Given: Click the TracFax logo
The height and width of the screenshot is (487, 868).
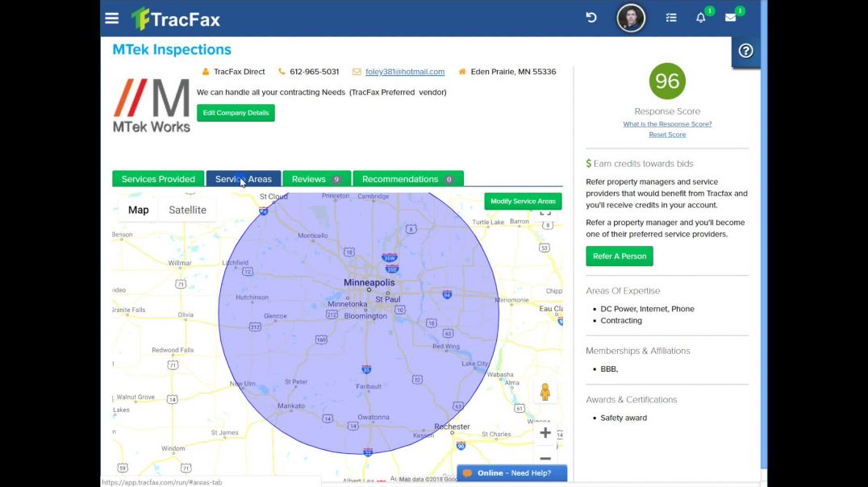Looking at the screenshot, I should pyautogui.click(x=176, y=19).
